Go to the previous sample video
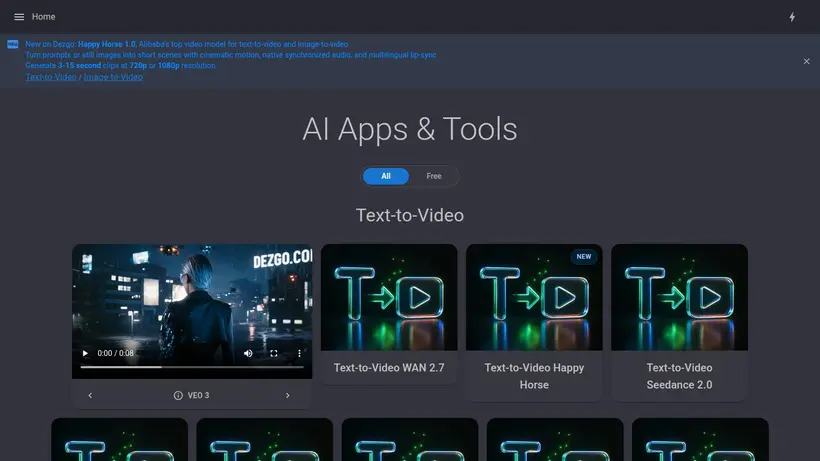 click(90, 395)
